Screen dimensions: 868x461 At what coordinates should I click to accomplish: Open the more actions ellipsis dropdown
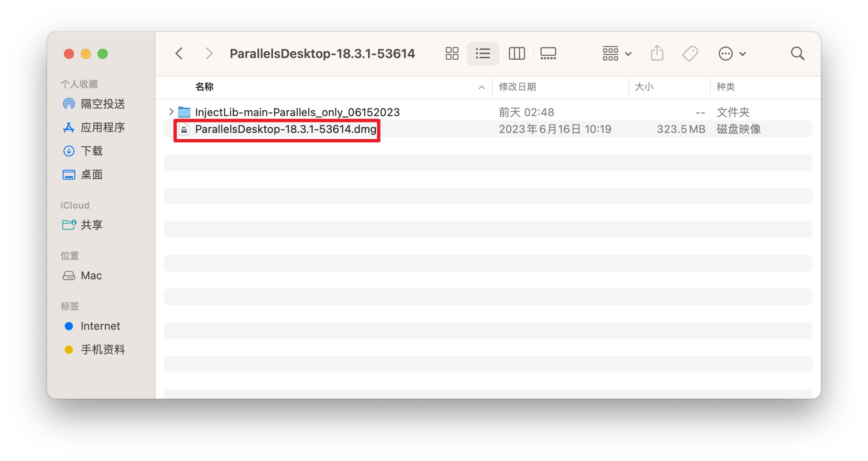(732, 53)
